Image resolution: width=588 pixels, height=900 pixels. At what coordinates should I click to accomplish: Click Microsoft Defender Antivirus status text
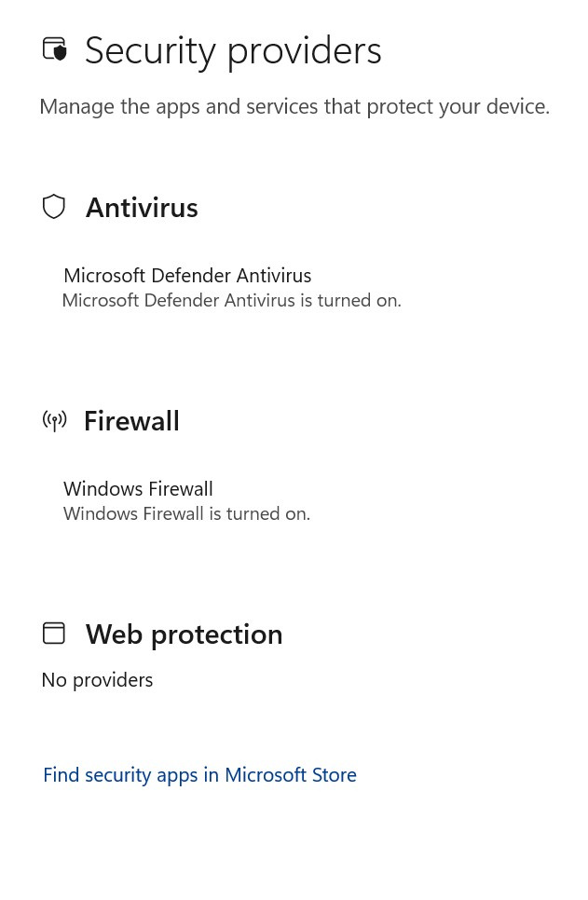(x=231, y=299)
